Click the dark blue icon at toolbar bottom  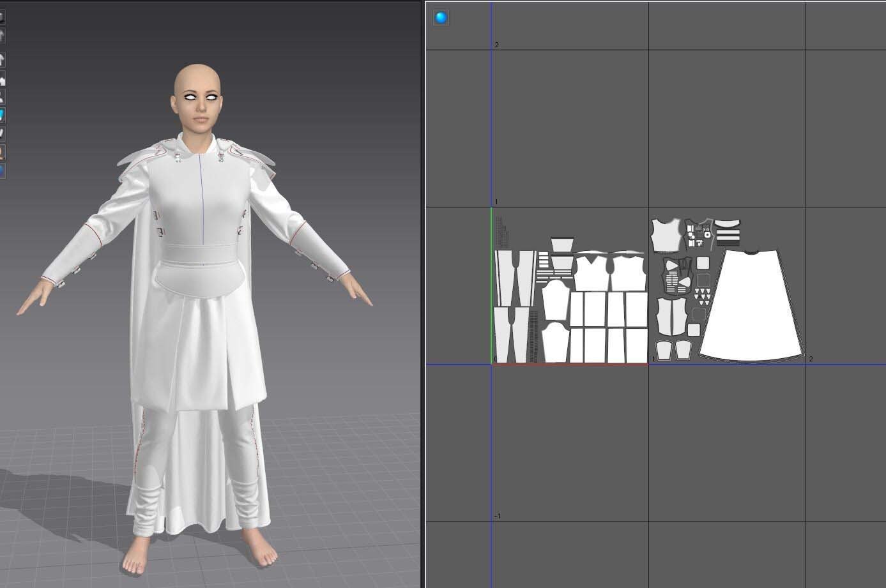point(2,170)
